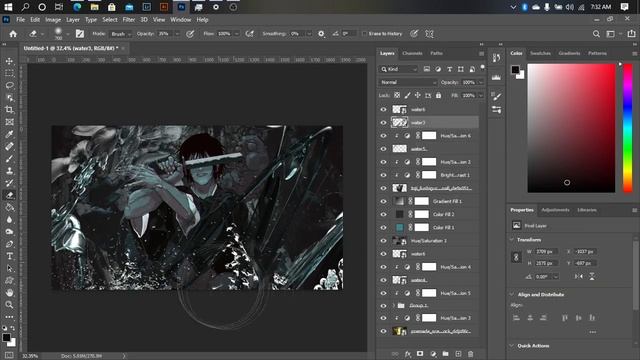Click the Search icon in options bar
This screenshot has width=640, height=360.
click(x=596, y=34)
